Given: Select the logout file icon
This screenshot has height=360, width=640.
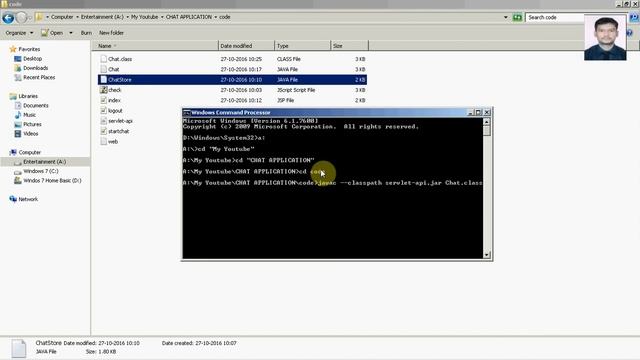Looking at the screenshot, I should pyautogui.click(x=104, y=111).
